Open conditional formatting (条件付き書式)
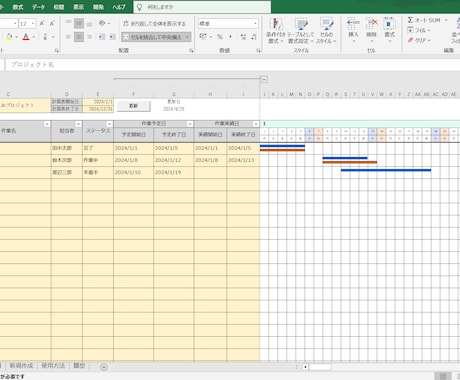Image resolution: width=460 pixels, height=380 pixels. [x=276, y=31]
